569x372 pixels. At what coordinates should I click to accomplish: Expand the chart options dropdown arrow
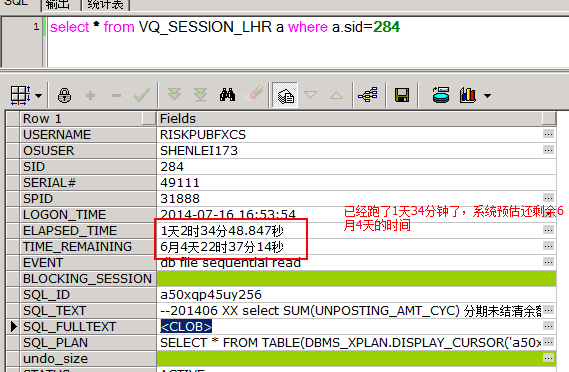coord(487,96)
